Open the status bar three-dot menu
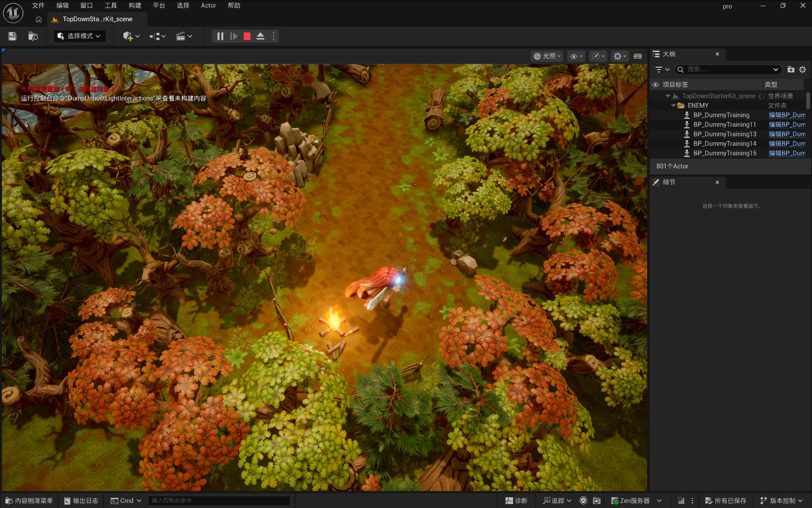 coord(692,501)
